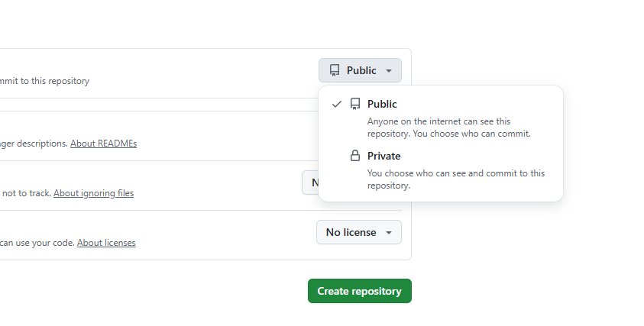Open the partially hidden gitignore template dropdown
The width and height of the screenshot is (644, 326).
click(310, 182)
